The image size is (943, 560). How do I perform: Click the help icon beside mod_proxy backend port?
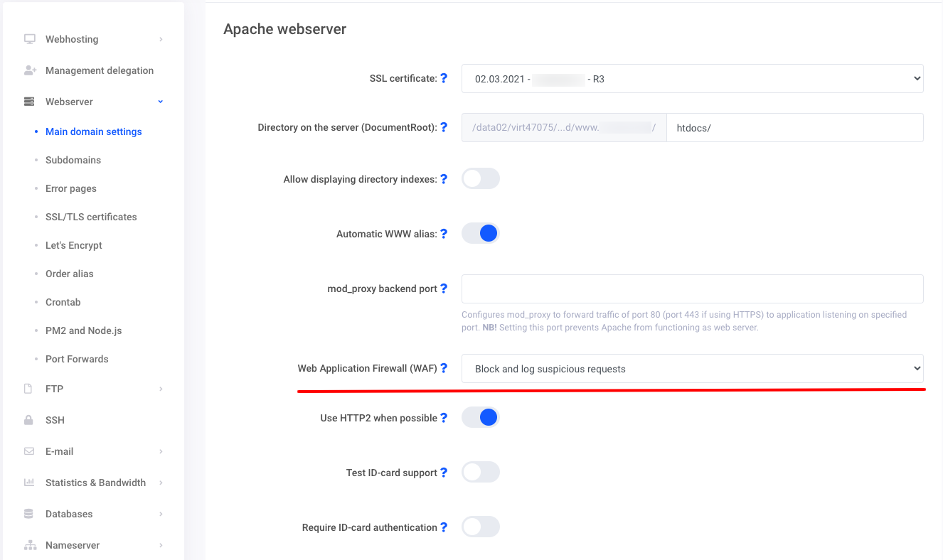coord(444,289)
